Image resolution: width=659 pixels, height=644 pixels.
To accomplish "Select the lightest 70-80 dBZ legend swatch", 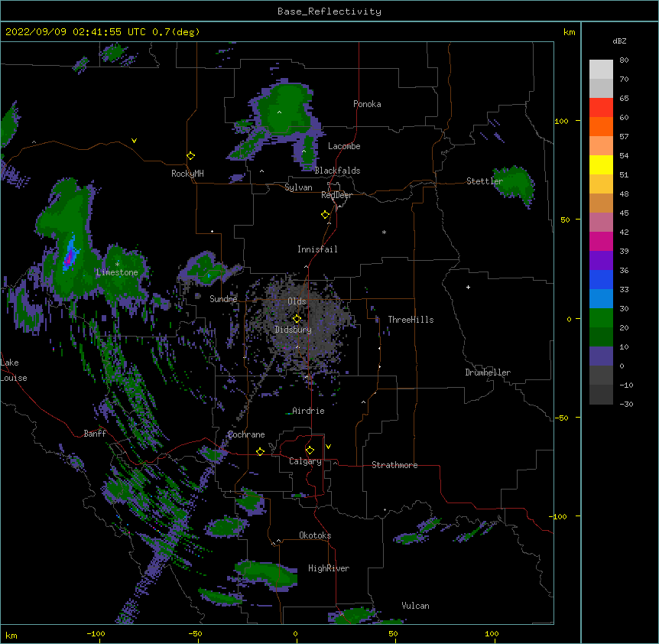I will coord(601,70).
